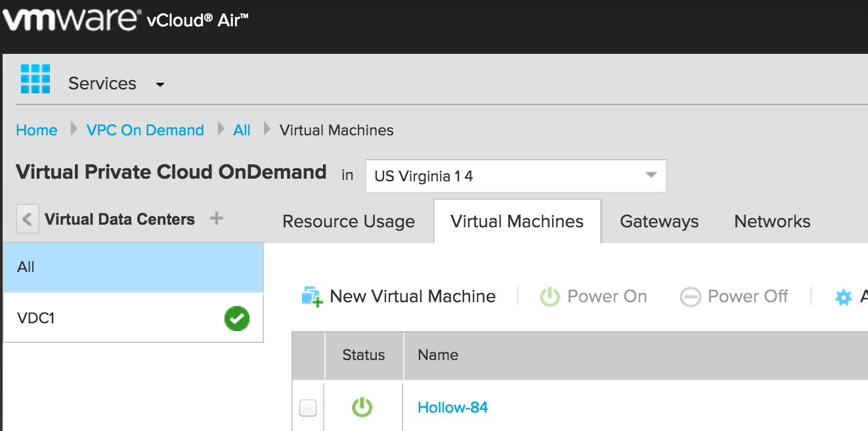Viewport: 868px width, 431px height.
Task: Add a Virtual Data Center with plus icon
Action: click(x=216, y=219)
